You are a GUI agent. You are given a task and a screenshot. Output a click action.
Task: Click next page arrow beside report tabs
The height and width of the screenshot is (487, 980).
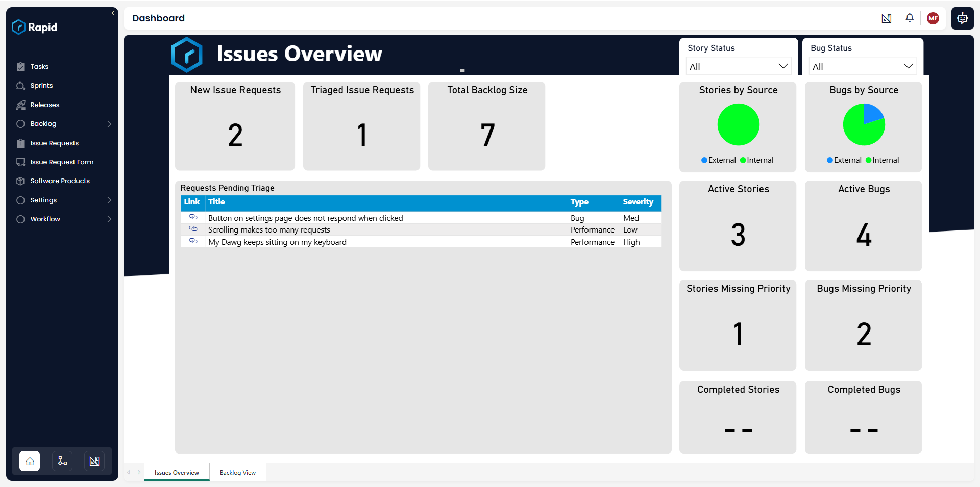[x=139, y=472]
